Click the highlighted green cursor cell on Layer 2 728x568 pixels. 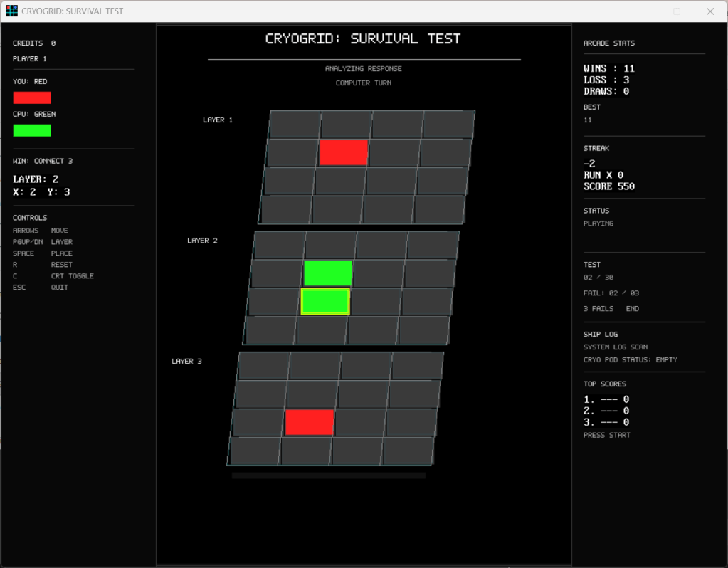325,302
